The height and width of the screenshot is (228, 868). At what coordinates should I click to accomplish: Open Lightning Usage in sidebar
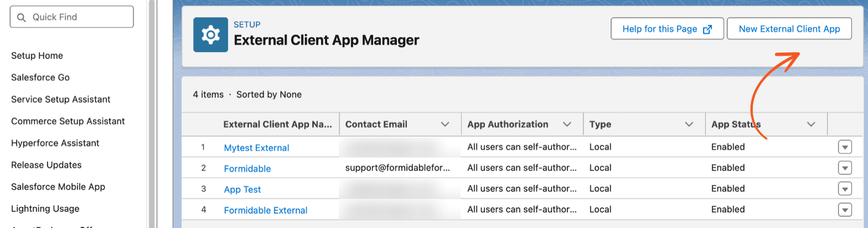pos(45,209)
